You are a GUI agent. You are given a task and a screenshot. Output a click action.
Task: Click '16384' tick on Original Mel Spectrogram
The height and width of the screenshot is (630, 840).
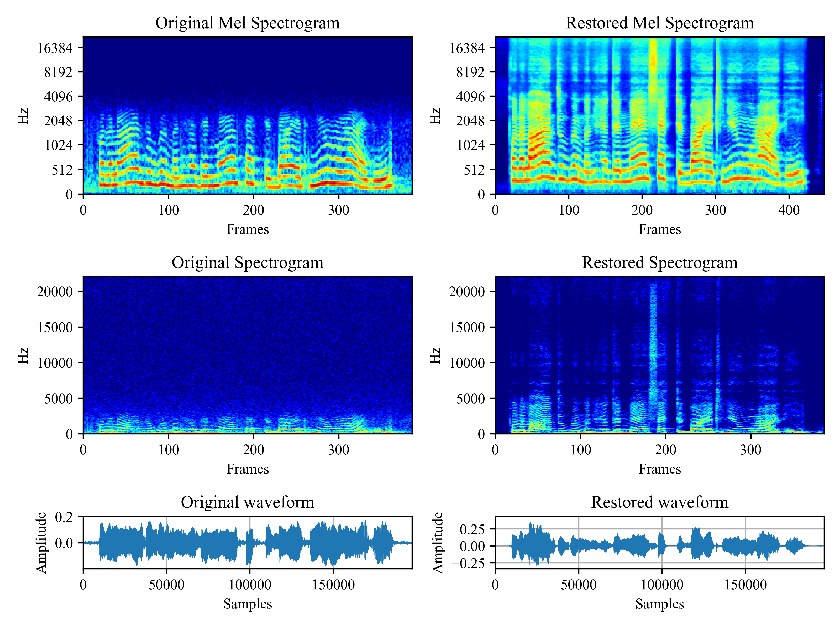click(x=55, y=48)
